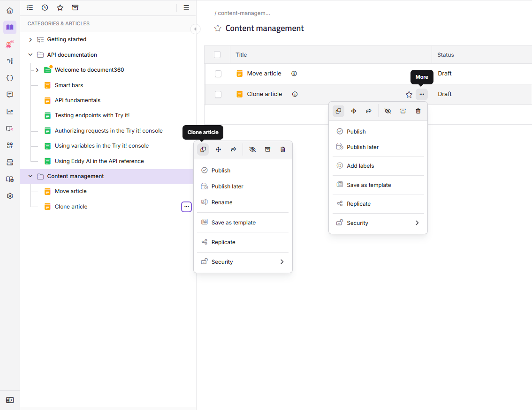Click Delete trash icon in tree context menu
The image size is (532, 410).
282,149
